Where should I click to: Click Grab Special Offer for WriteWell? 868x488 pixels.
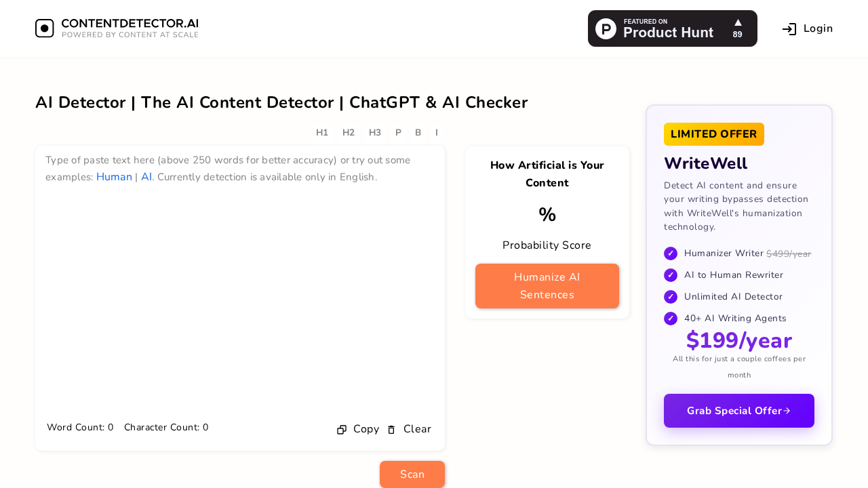pyautogui.click(x=738, y=410)
